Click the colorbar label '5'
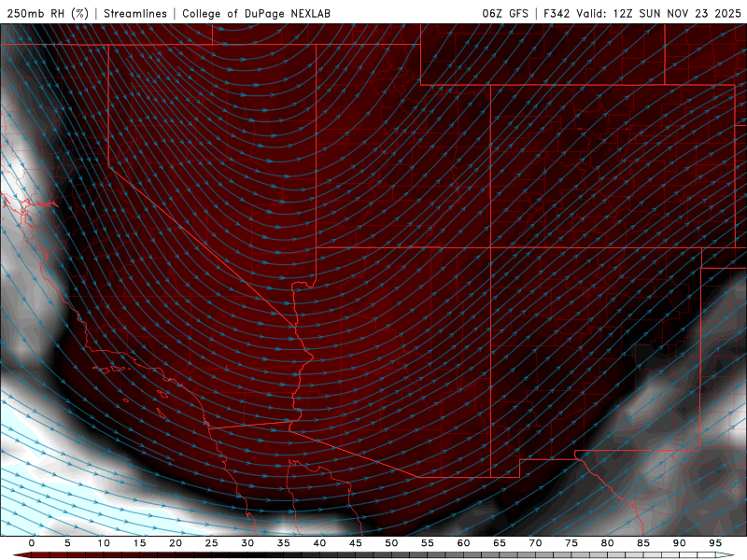Viewport: 747px width, 560px height. click(x=67, y=543)
